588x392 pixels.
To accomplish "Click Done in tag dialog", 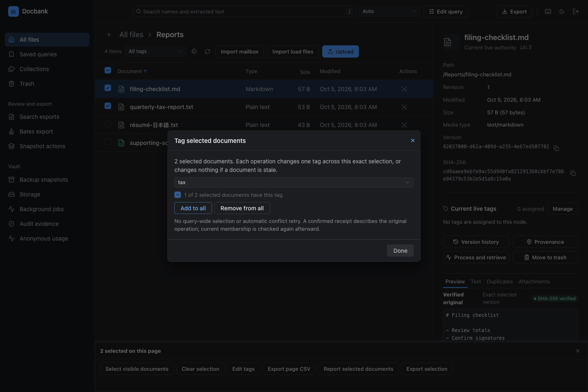I will 400,251.
